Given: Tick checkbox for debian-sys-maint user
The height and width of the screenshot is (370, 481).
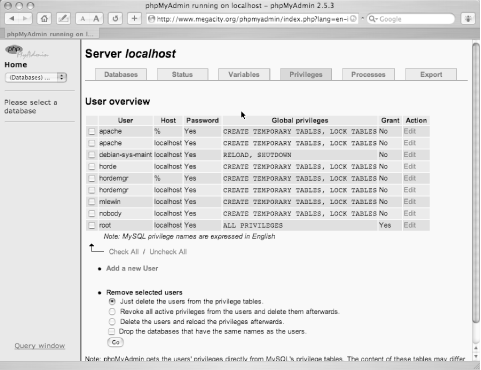Looking at the screenshot, I should 92,155.
